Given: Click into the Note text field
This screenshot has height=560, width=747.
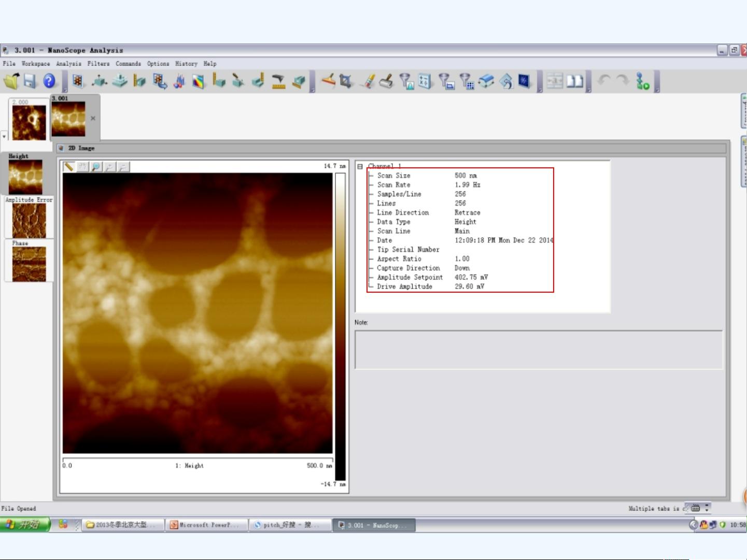Looking at the screenshot, I should point(539,350).
